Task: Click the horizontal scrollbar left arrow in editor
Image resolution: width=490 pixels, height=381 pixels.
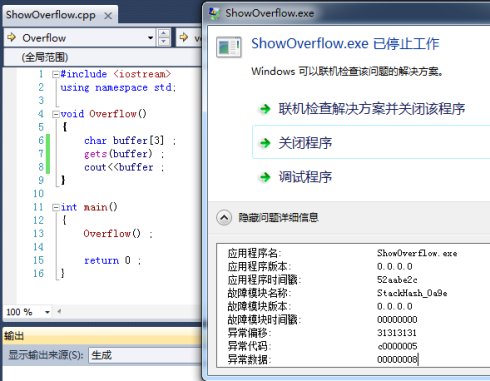Action: pos(59,312)
